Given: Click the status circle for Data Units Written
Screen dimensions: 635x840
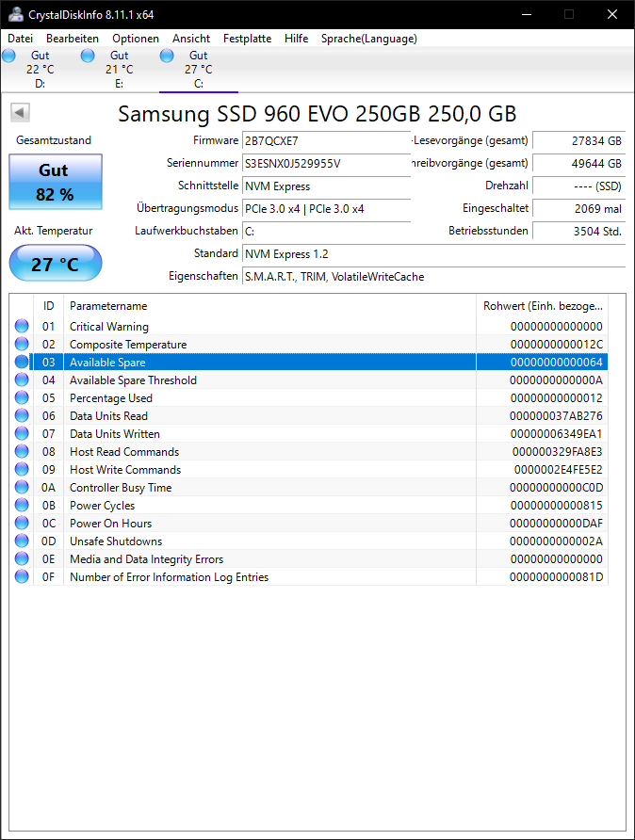Looking at the screenshot, I should 22,433.
